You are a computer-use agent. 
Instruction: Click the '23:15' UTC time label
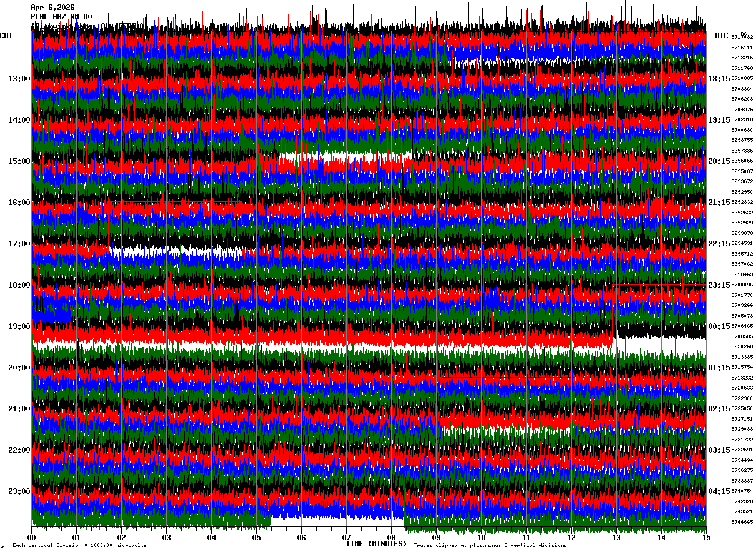click(x=719, y=285)
